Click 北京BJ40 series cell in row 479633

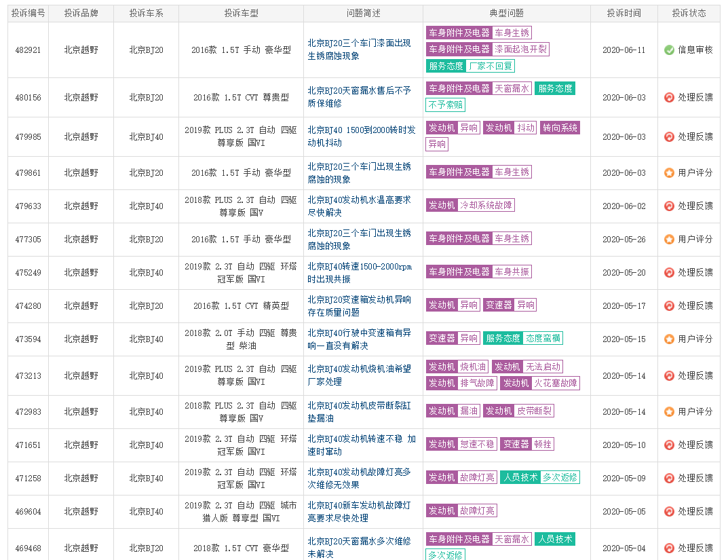147,206
